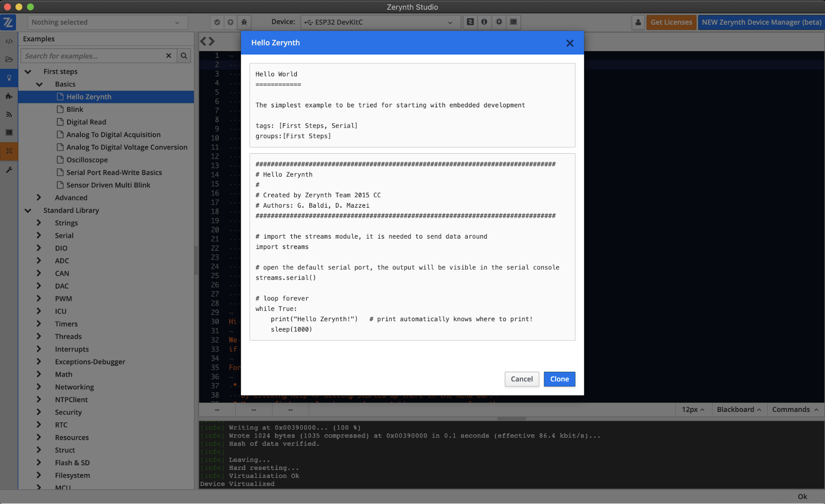Collapse the Standard Library tree node
This screenshot has width=825, height=504.
click(28, 211)
